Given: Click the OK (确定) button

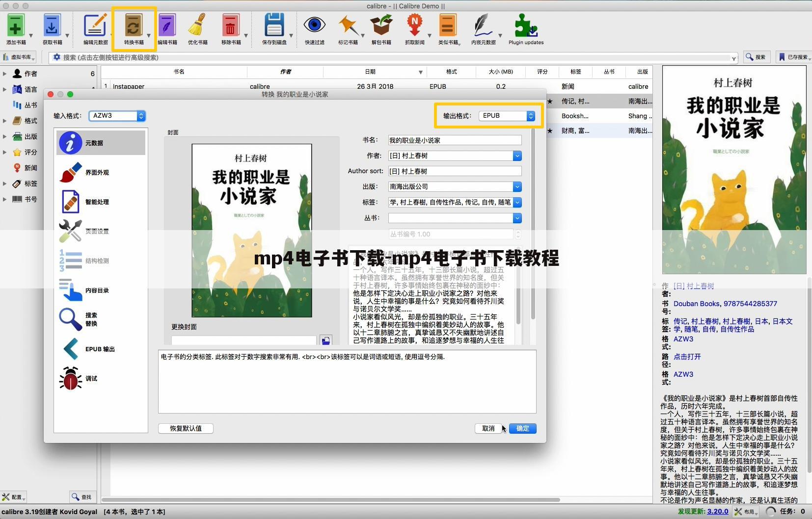Looking at the screenshot, I should (522, 428).
